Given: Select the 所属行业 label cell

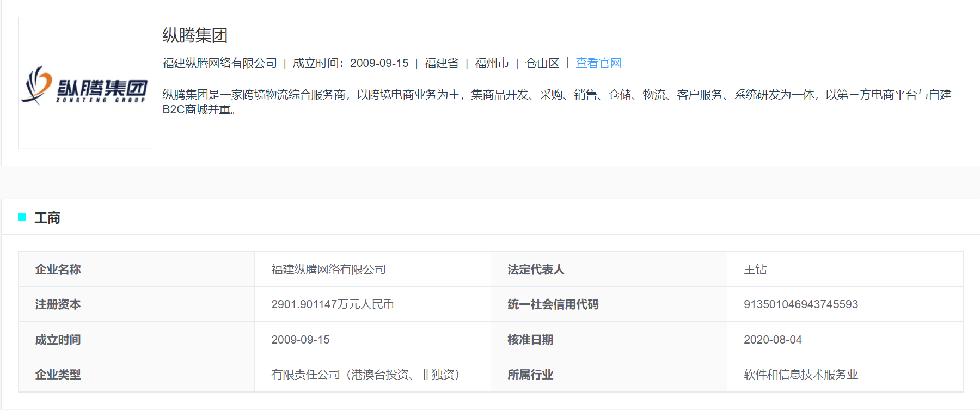Looking at the screenshot, I should [x=609, y=375].
